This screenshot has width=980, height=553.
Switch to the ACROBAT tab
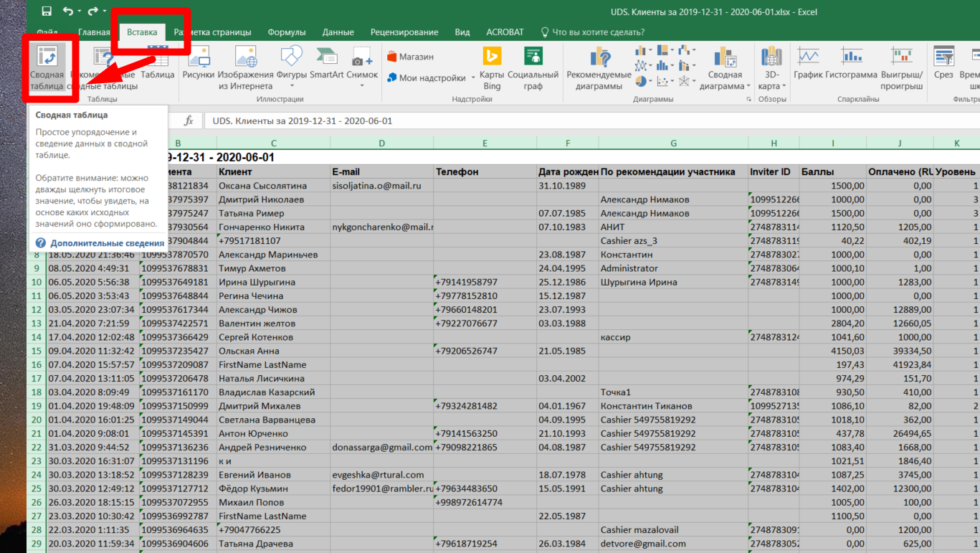click(505, 32)
